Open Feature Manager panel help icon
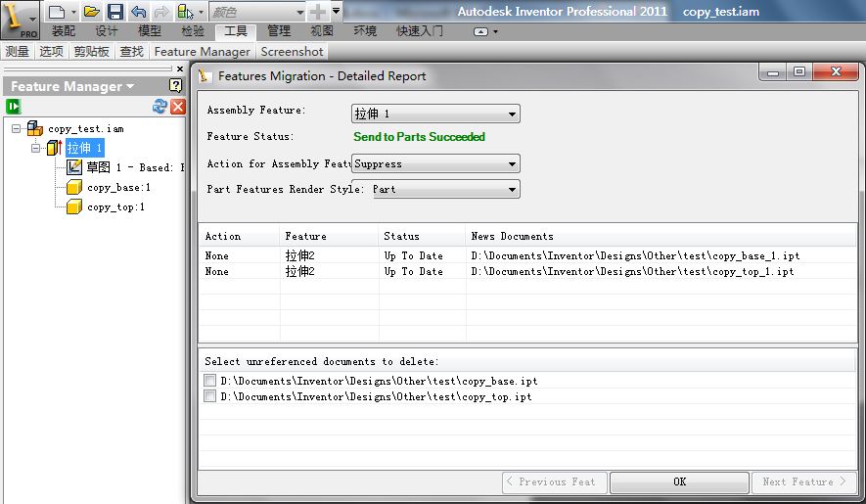Image resolution: width=866 pixels, height=504 pixels. (175, 86)
